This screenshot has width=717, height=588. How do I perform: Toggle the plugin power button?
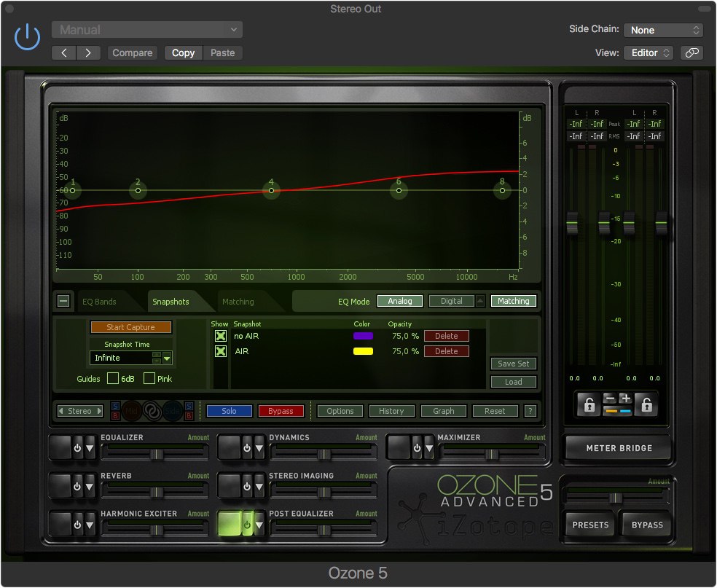[28, 37]
